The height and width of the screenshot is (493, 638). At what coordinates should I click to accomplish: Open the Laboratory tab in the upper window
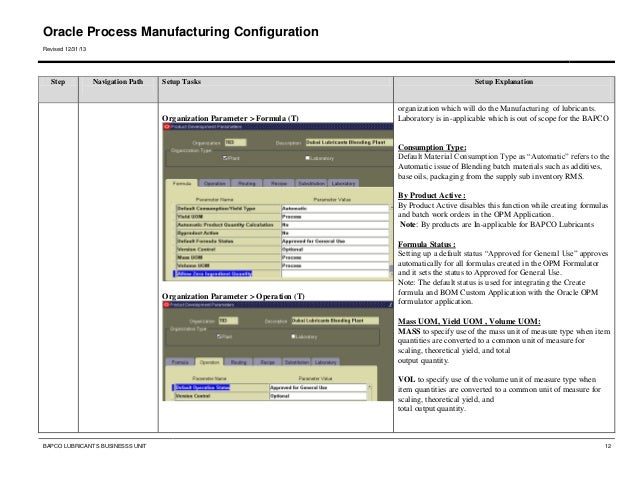click(x=343, y=183)
